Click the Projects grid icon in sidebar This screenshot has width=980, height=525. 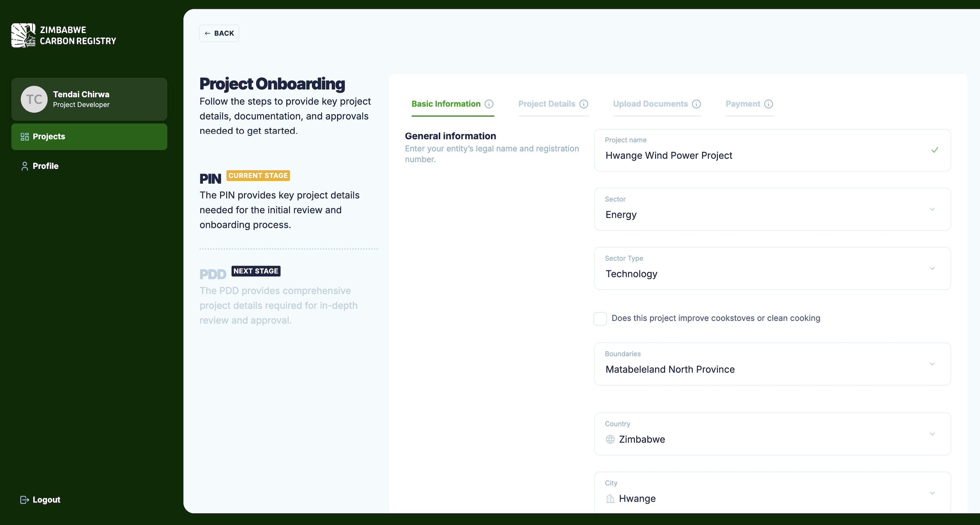coord(25,137)
